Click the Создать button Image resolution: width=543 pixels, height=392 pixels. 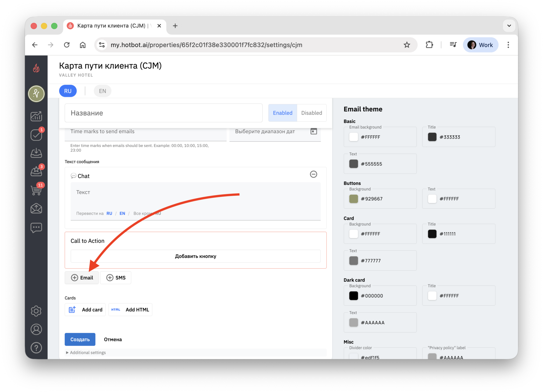(80, 339)
